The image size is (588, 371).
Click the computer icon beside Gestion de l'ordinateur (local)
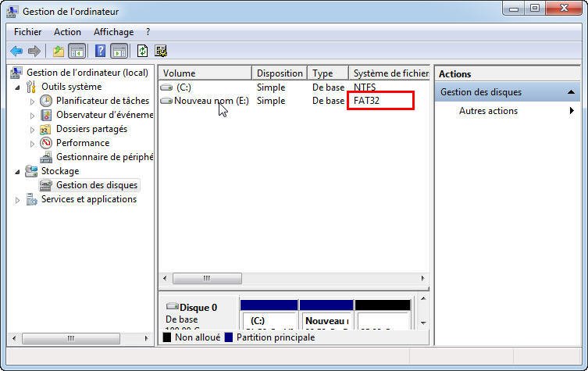[16, 73]
